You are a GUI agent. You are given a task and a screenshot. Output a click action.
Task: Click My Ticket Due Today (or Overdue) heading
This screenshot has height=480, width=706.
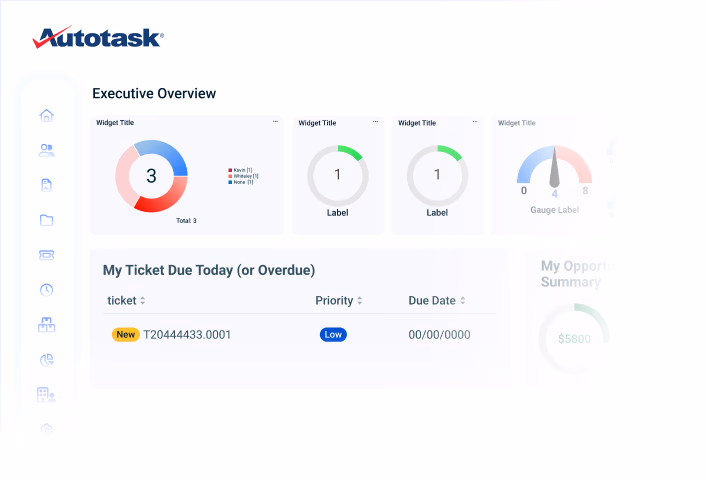pyautogui.click(x=209, y=270)
